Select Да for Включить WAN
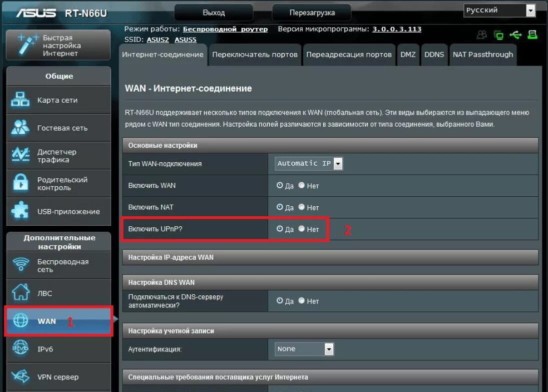This screenshot has height=392, width=548. [x=280, y=185]
